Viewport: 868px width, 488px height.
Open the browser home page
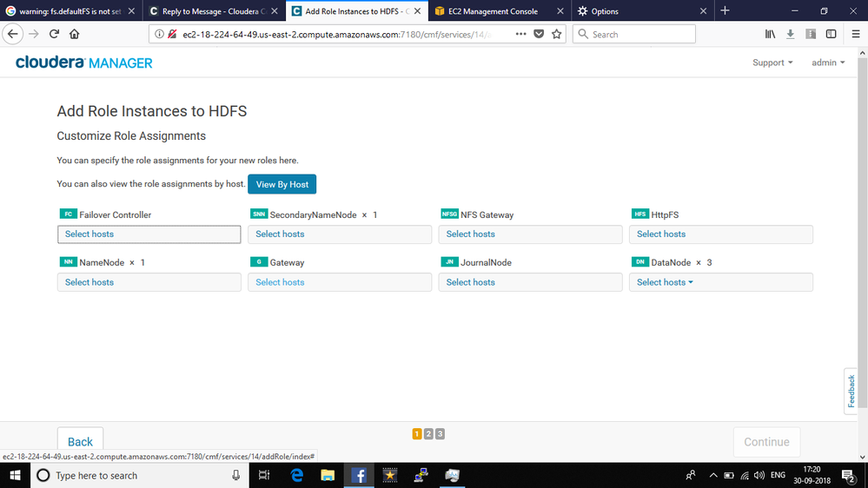point(74,34)
